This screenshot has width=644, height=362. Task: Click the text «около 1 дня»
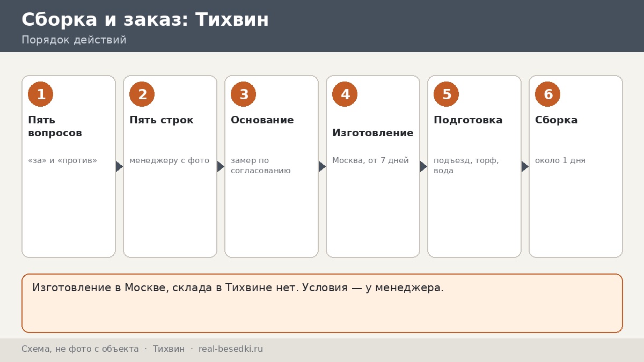tap(560, 160)
